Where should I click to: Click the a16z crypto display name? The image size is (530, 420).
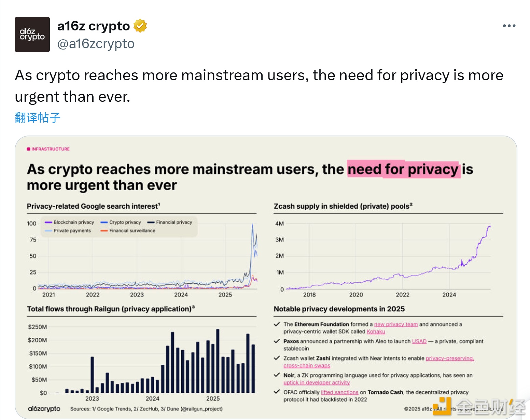pos(93,26)
